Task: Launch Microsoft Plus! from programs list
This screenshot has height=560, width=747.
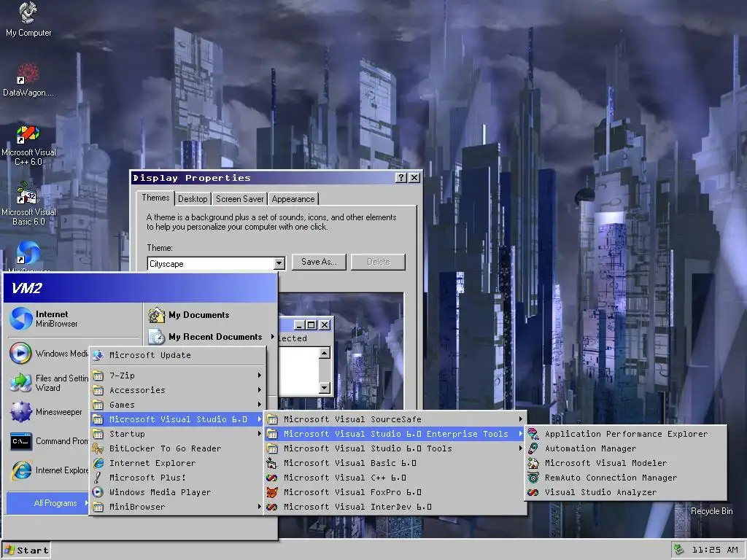Action: (177, 478)
